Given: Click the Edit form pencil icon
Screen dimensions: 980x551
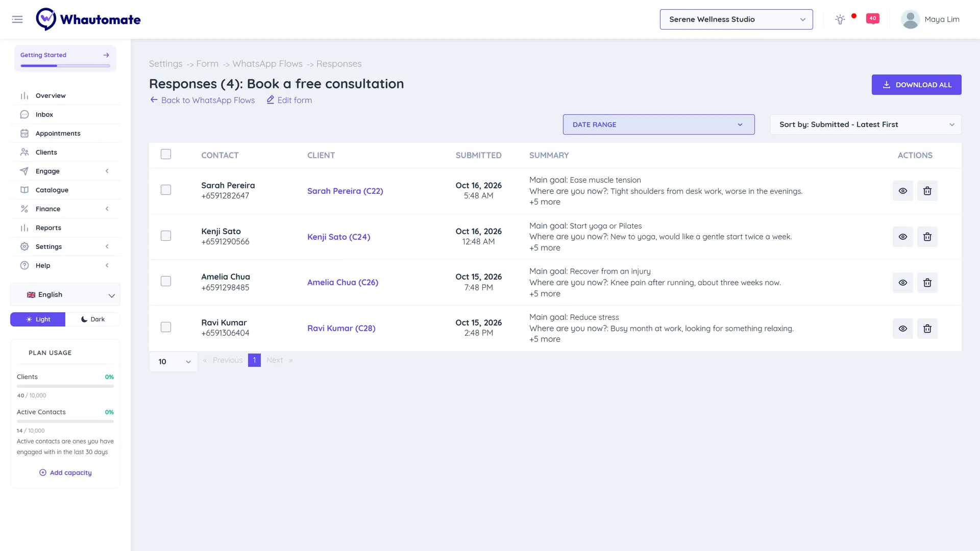Looking at the screenshot, I should [271, 100].
